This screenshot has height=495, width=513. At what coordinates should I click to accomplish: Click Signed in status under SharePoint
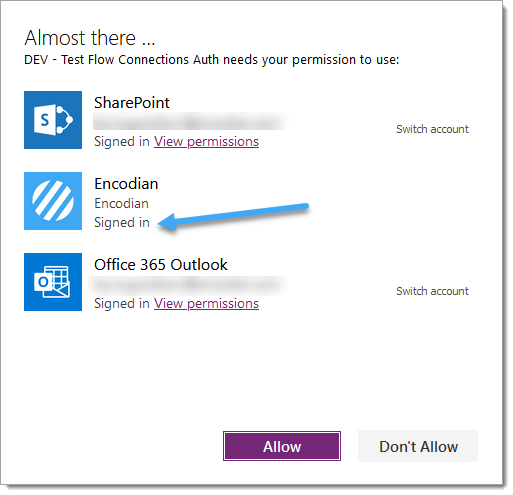click(122, 142)
